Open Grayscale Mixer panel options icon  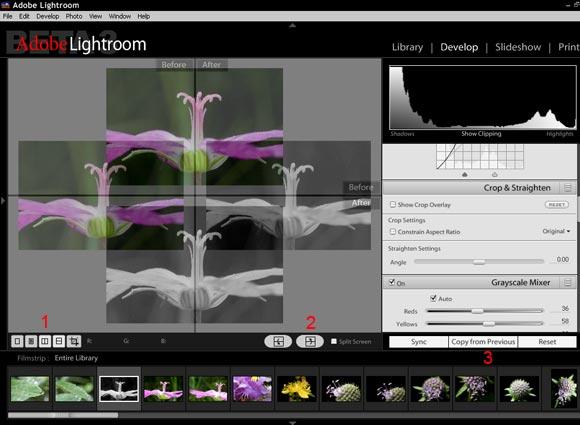pyautogui.click(x=568, y=283)
